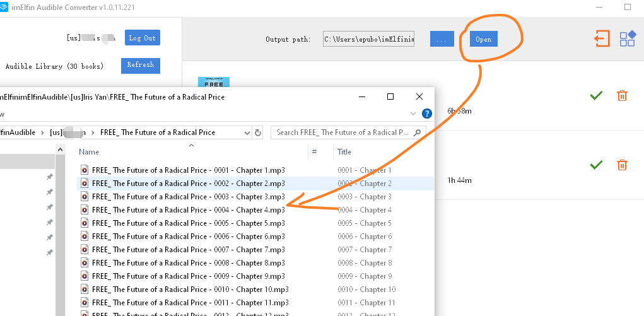Click the FREE book cover thumbnail

(x=214, y=82)
